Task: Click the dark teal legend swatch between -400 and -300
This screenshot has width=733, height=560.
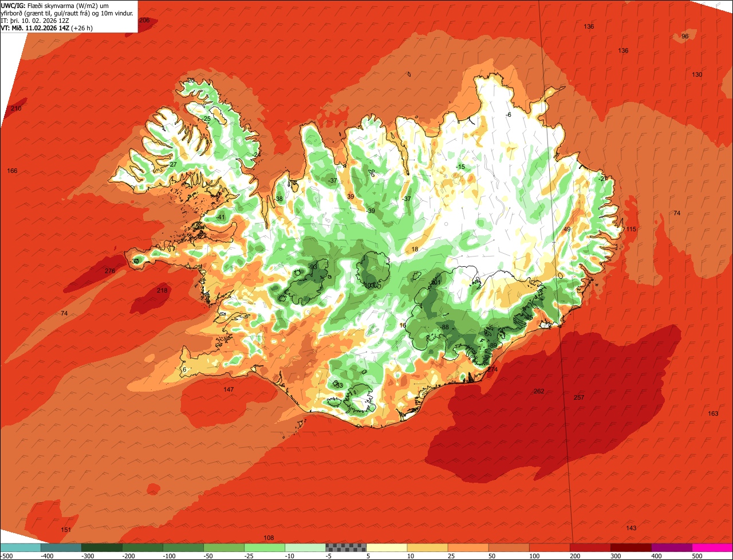Action: point(61,547)
